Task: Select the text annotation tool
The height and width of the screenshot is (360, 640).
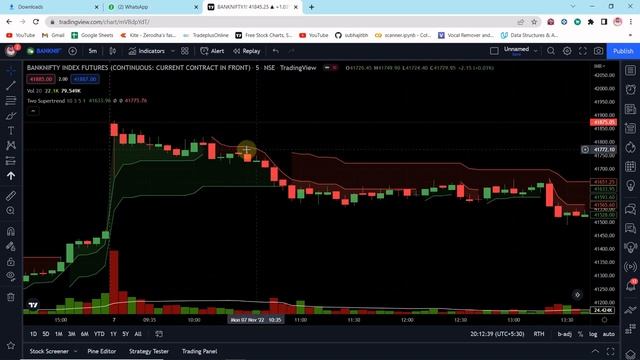Action: [11, 131]
